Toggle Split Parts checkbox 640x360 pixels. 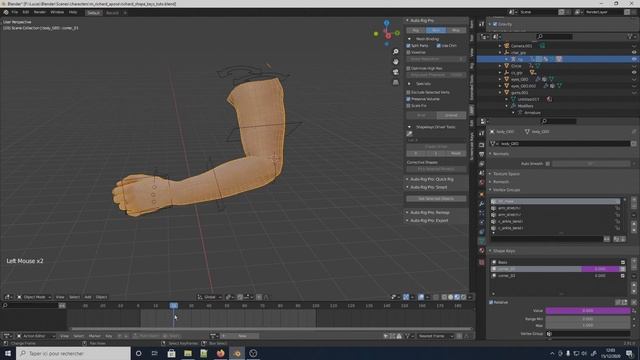point(409,46)
